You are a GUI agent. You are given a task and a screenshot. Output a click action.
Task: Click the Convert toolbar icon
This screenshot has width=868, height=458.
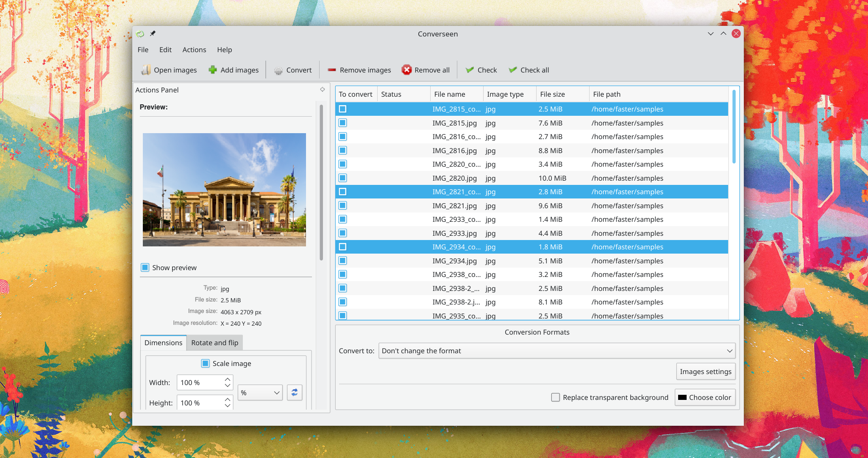278,70
